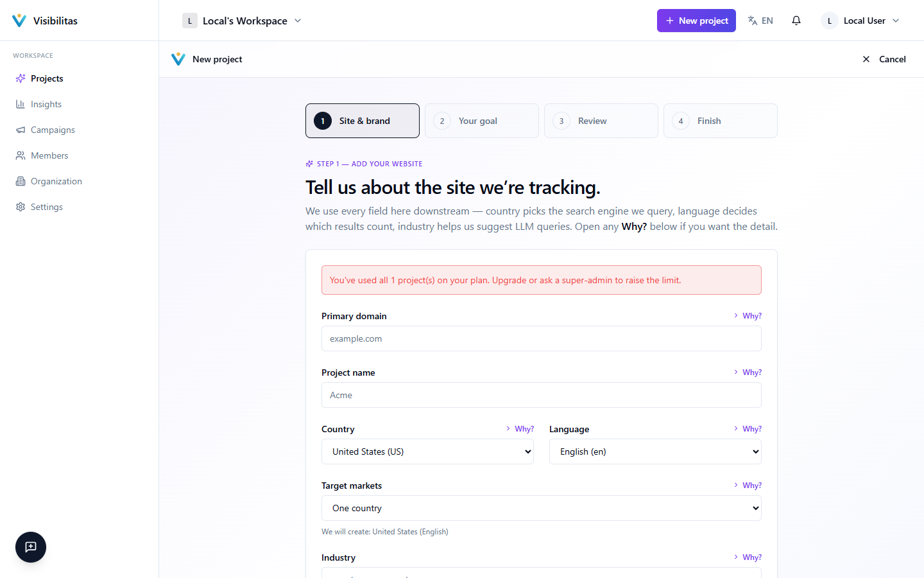Open the Local User account menu chevron
The width and height of the screenshot is (924, 578).
click(x=896, y=21)
